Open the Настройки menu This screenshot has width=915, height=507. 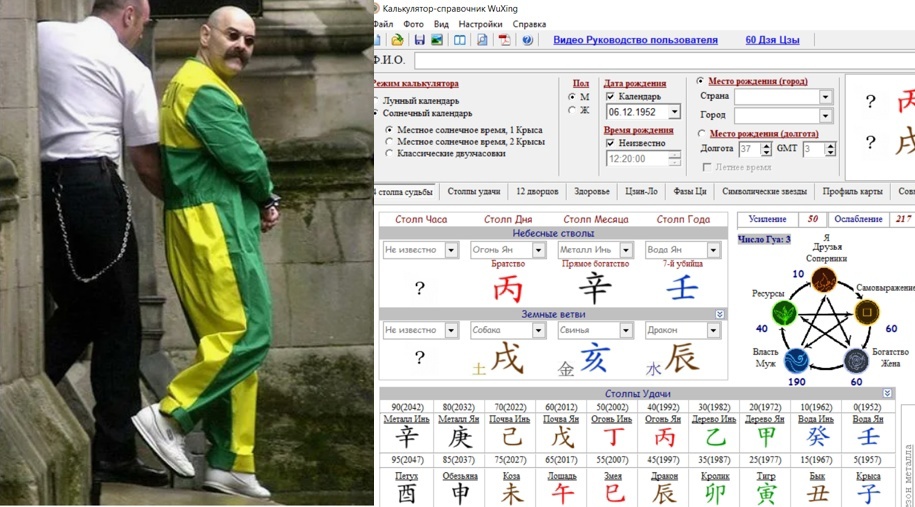[x=480, y=24]
